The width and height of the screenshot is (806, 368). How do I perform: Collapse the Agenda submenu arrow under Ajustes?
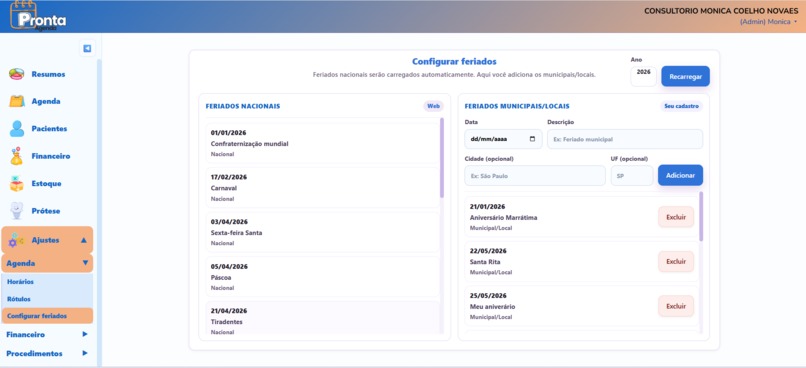pyautogui.click(x=85, y=263)
